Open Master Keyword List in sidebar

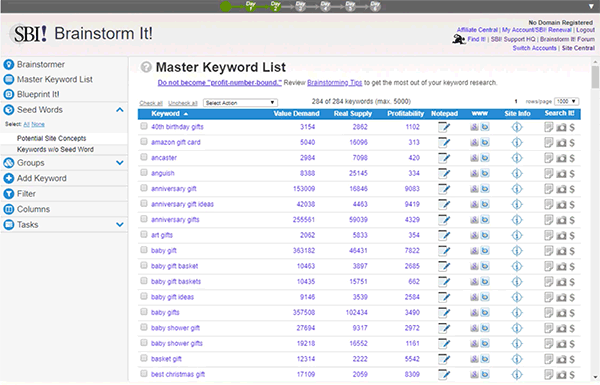55,80
